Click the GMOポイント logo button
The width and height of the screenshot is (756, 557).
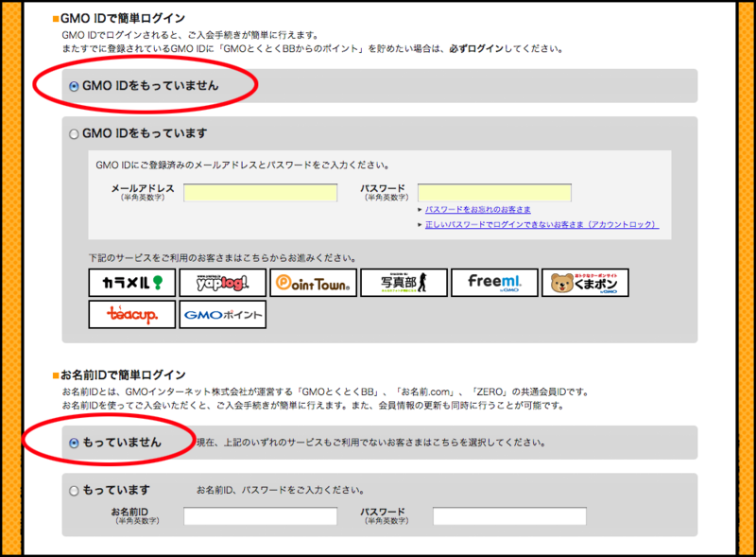pyautogui.click(x=223, y=315)
